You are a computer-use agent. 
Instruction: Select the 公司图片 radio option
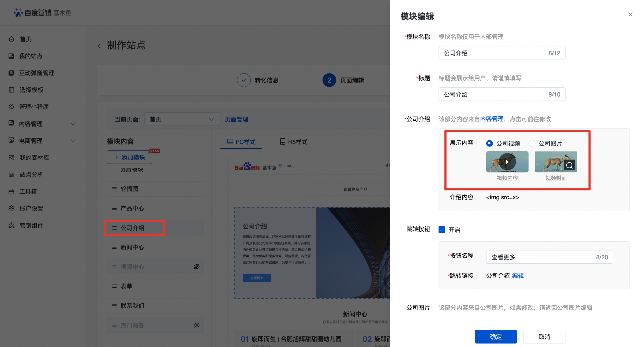pos(532,143)
